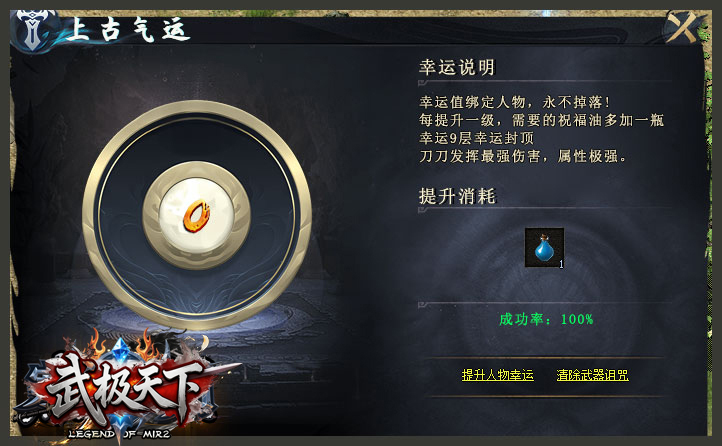Click the line 每提升一级 about 祝福油
The width and height of the screenshot is (722, 446).
point(542,120)
